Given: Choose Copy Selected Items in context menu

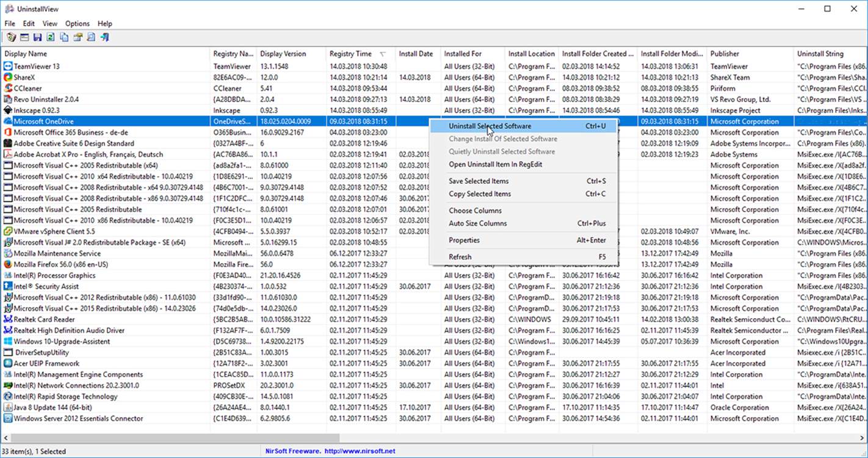Looking at the screenshot, I should point(523,194).
